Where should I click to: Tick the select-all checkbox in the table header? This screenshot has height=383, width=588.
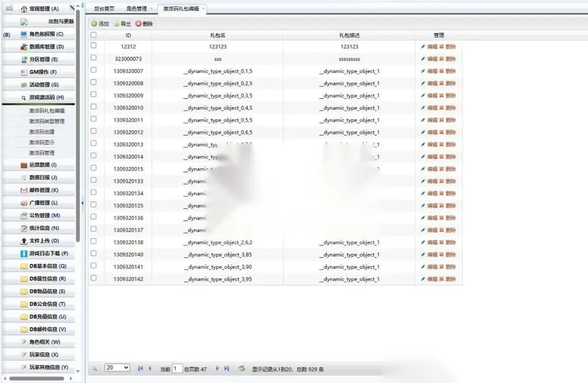93,35
